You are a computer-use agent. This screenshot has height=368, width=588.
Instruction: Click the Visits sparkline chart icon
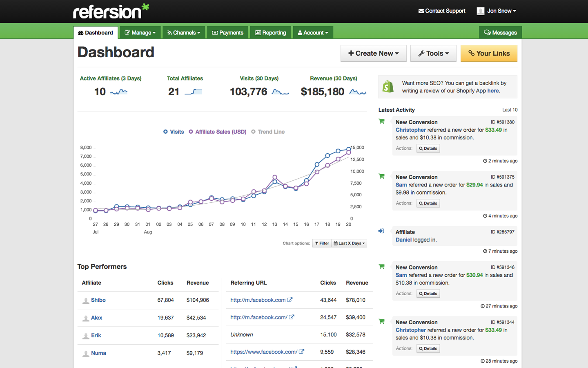click(280, 92)
